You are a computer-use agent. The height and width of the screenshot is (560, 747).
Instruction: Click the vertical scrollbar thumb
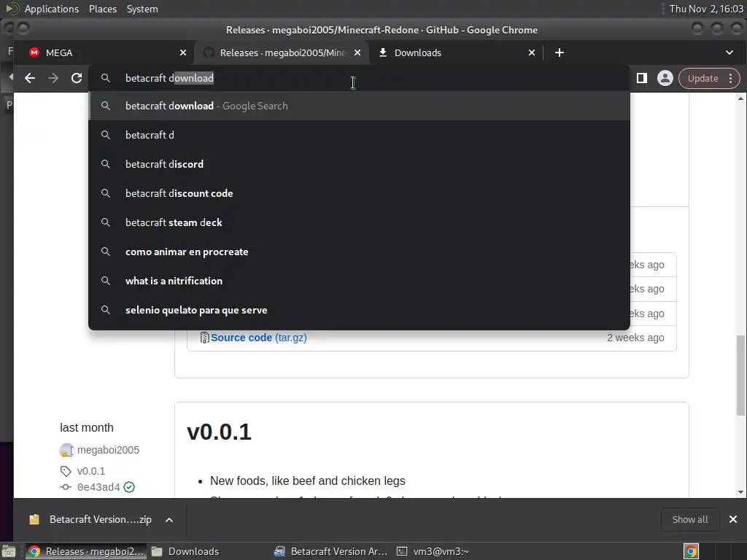(740, 375)
